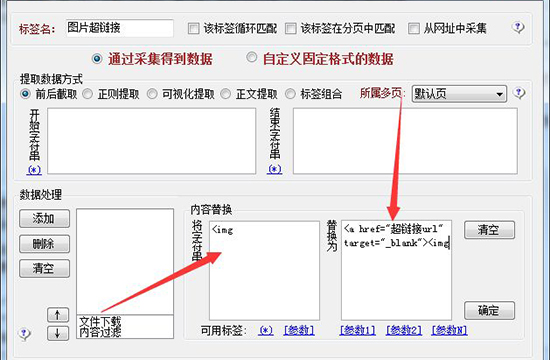The width and height of the screenshot is (550, 360).
Task: Select 文件下载 item in list
Action: [x=100, y=321]
